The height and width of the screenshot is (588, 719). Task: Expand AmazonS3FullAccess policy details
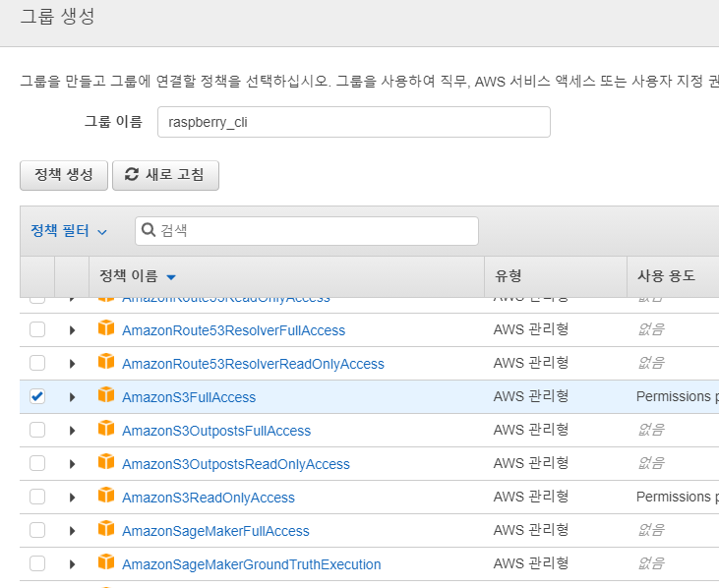(72, 397)
